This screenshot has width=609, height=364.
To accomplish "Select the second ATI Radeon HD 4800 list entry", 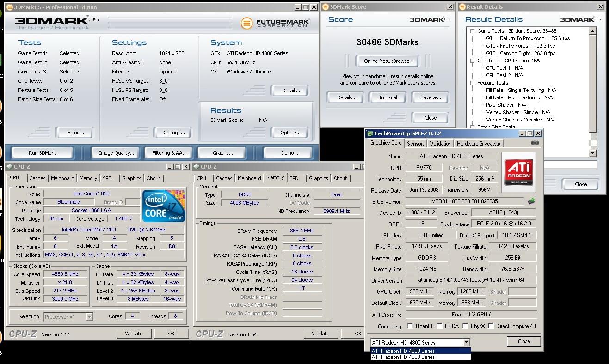I will tap(421, 357).
